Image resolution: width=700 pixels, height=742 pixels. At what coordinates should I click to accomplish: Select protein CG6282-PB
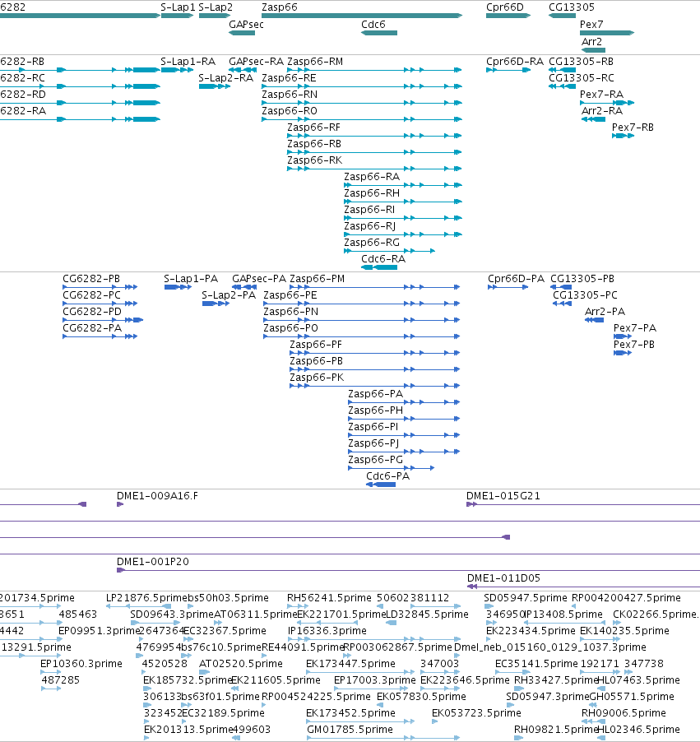[100, 287]
